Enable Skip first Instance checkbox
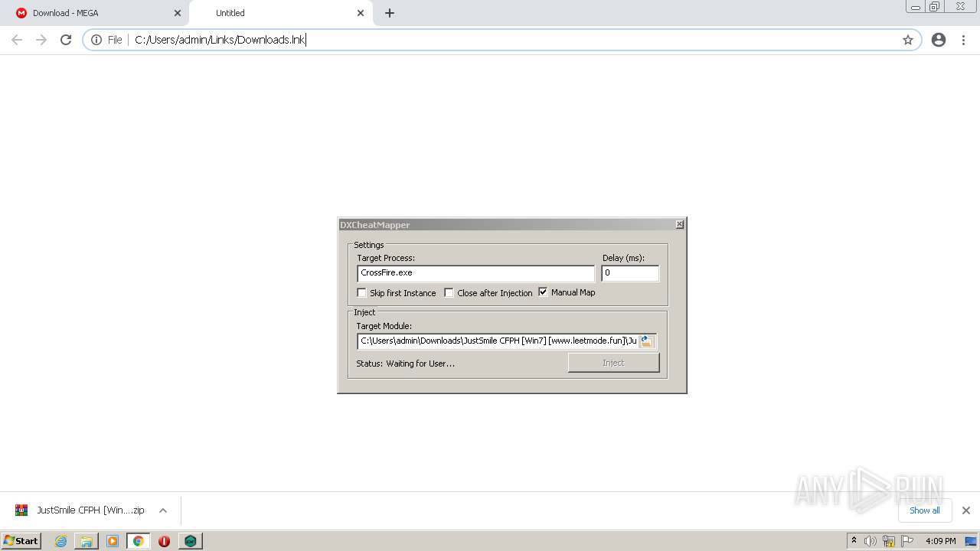The width and height of the screenshot is (980, 551). (361, 292)
